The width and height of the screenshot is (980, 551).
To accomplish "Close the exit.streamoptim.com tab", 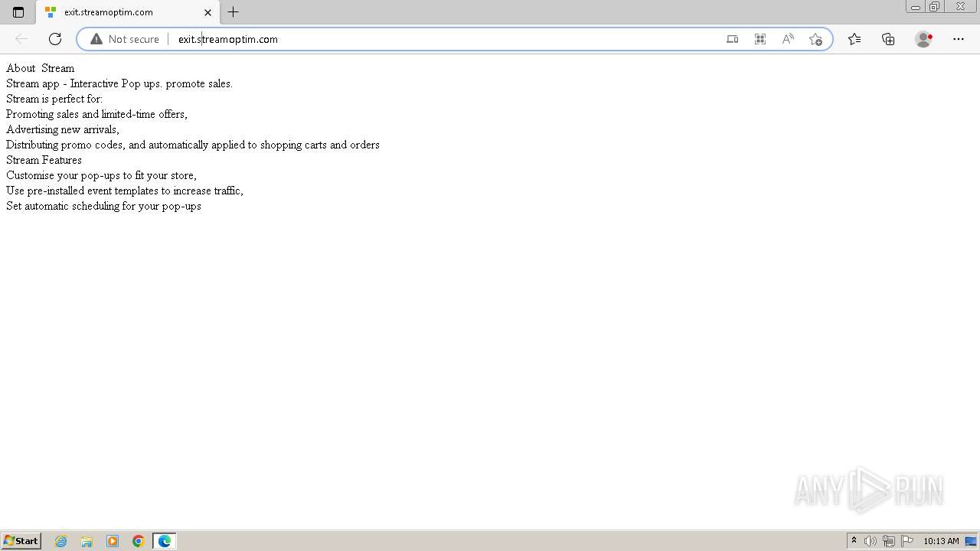I will pos(207,12).
